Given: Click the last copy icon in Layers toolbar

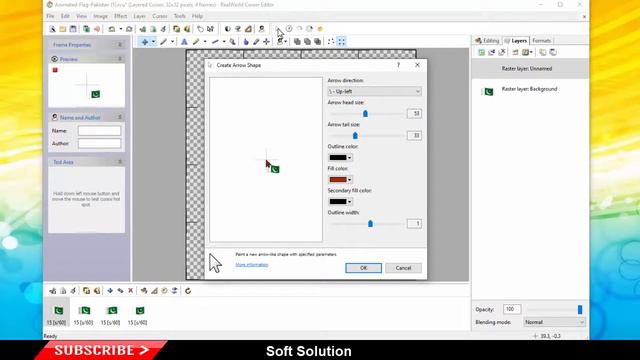Looking at the screenshot, I should pos(553,52).
